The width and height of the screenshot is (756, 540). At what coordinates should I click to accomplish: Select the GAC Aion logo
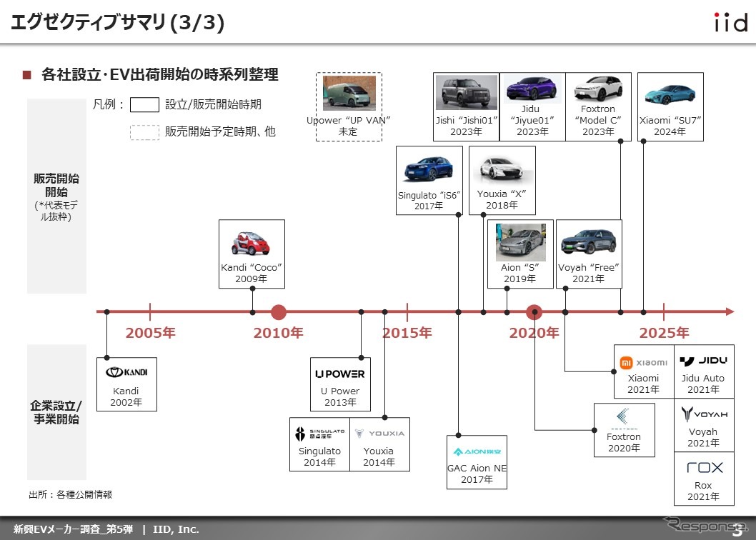[477, 451]
